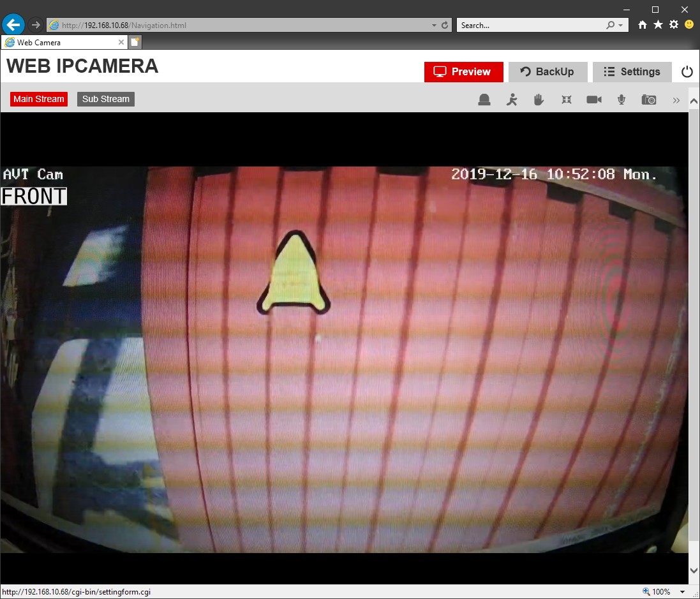Click the zoom level magnifier in status bar
The width and height of the screenshot is (700, 599).
pos(646,592)
